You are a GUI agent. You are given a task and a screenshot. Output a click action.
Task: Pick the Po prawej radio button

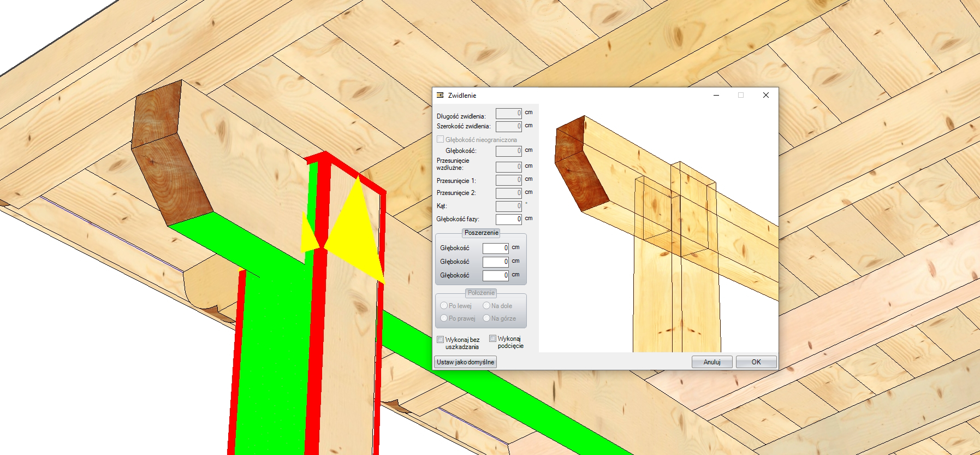444,318
